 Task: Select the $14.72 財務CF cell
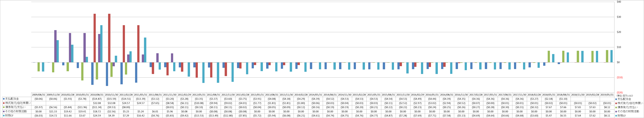pos(53,116)
